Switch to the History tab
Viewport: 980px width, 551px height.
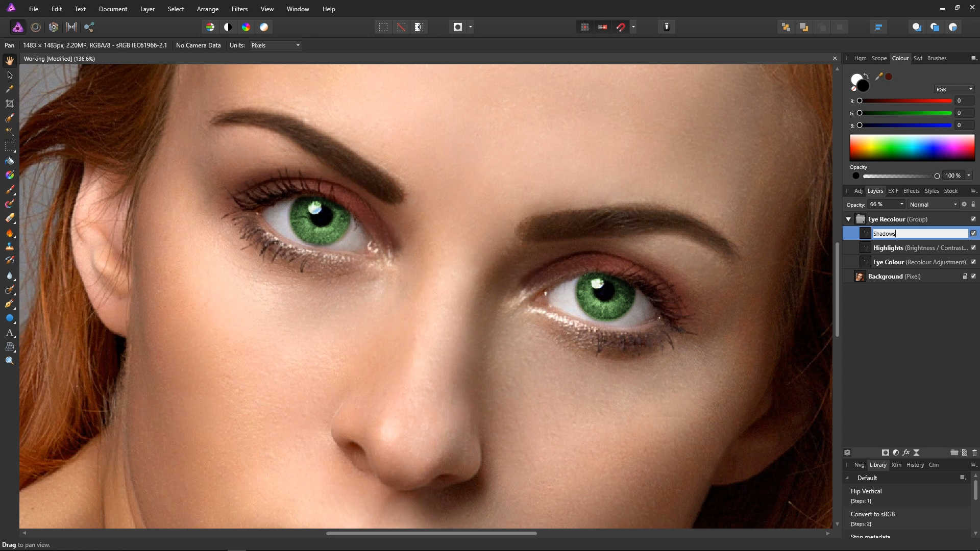[915, 465]
